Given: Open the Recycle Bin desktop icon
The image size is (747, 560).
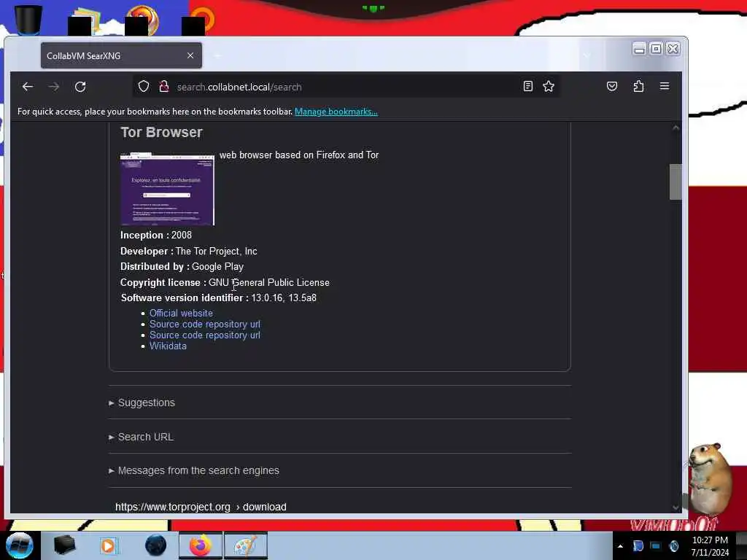Looking at the screenshot, I should point(28,19).
